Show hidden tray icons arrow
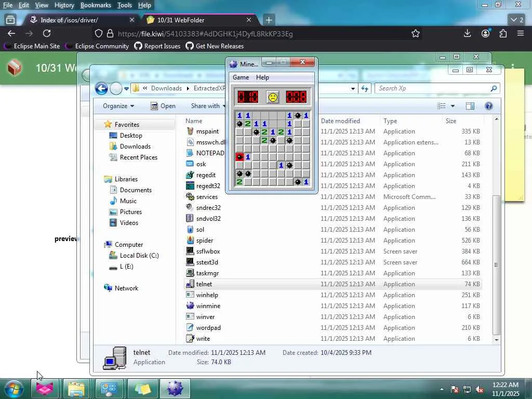The height and width of the screenshot is (399, 532). click(x=442, y=390)
